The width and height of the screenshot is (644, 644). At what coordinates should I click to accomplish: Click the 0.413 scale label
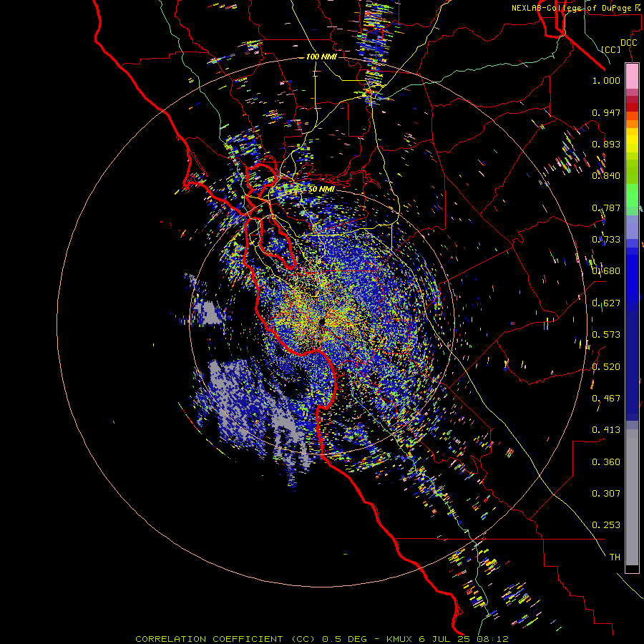pos(606,430)
